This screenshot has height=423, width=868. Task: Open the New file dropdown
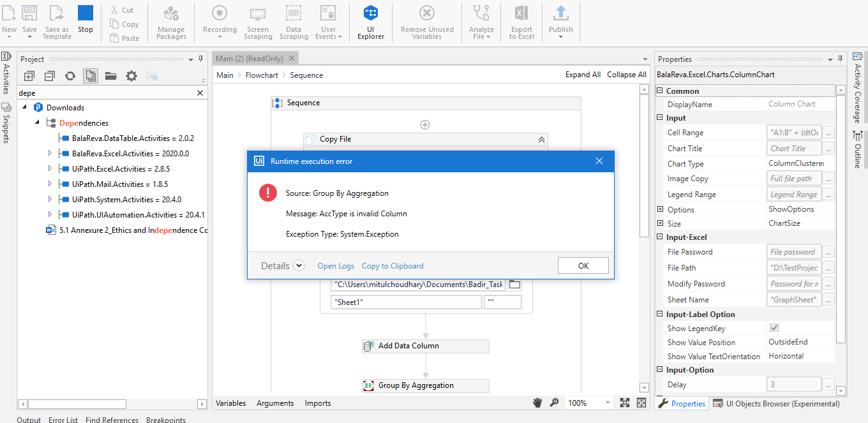coord(10,37)
